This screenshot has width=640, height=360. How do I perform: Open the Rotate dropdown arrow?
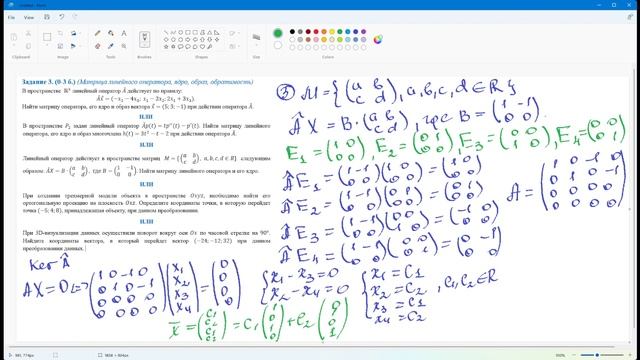pos(80,33)
